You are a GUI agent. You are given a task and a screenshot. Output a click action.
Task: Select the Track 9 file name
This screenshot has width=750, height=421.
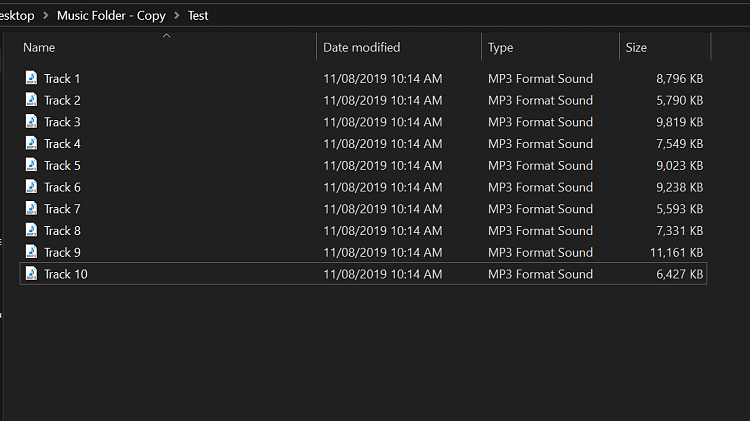(62, 253)
